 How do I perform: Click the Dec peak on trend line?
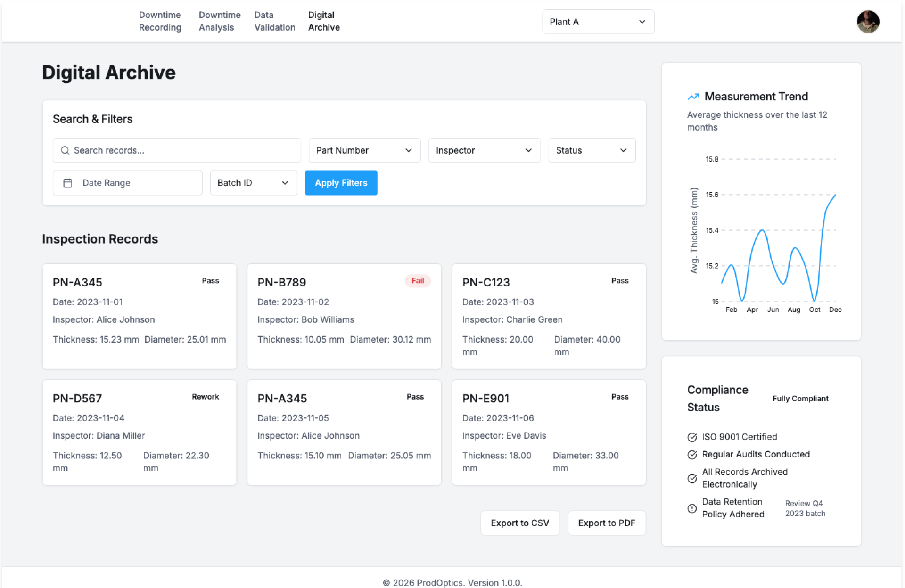coord(835,195)
